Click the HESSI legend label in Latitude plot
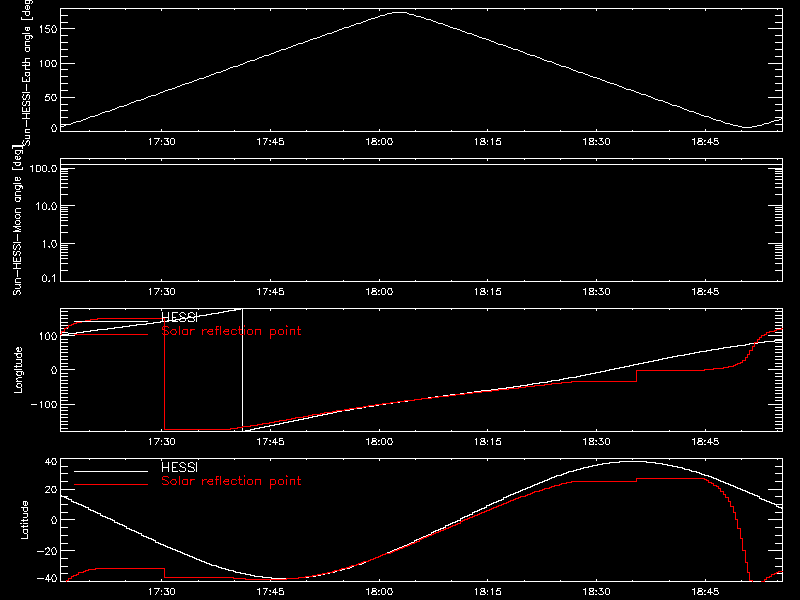Viewport: 800px width, 600px height. pos(179,467)
